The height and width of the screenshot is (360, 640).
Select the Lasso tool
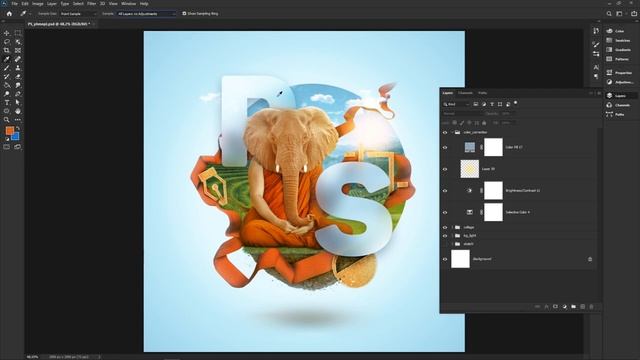point(7,42)
